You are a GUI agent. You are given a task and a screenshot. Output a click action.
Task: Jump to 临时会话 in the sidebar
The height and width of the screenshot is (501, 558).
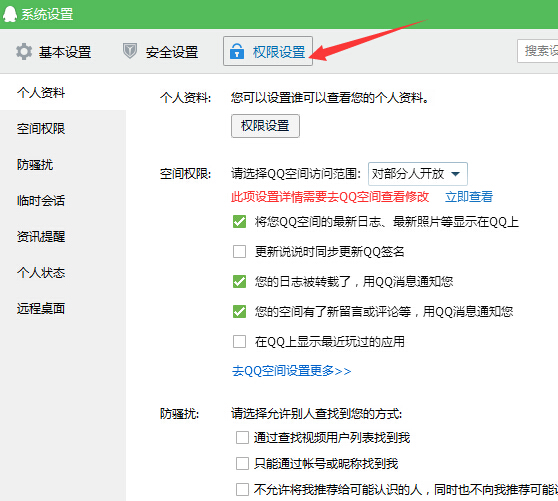tap(41, 200)
